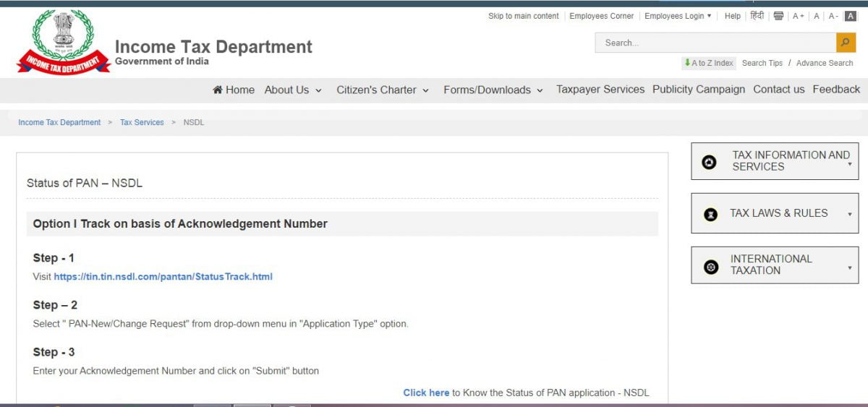Expand the Forms/Downloads menu
This screenshot has height=407, width=868.
[x=493, y=90]
